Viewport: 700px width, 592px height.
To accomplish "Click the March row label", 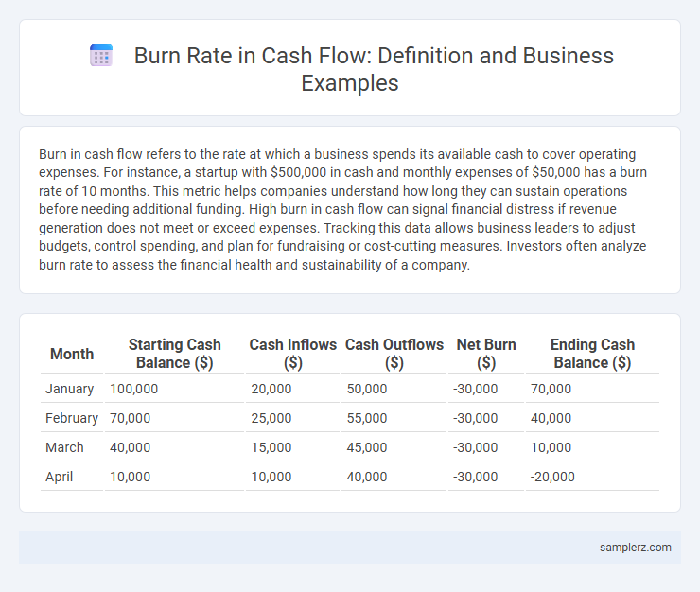I will click(64, 447).
